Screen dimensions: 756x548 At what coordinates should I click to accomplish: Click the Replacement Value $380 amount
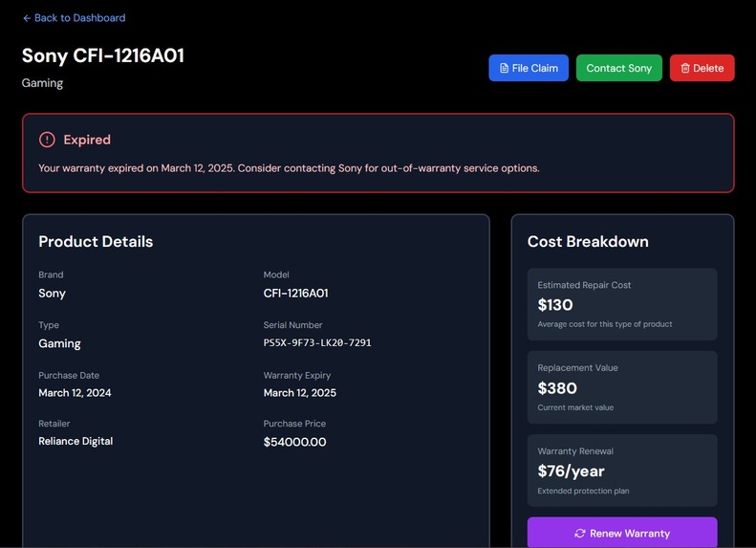557,388
